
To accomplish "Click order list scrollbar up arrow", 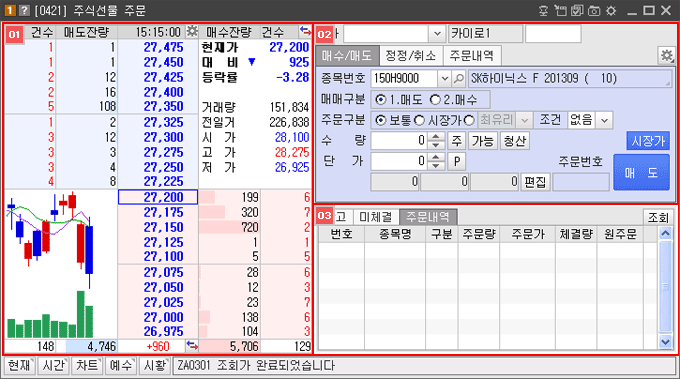I will click(x=665, y=234).
